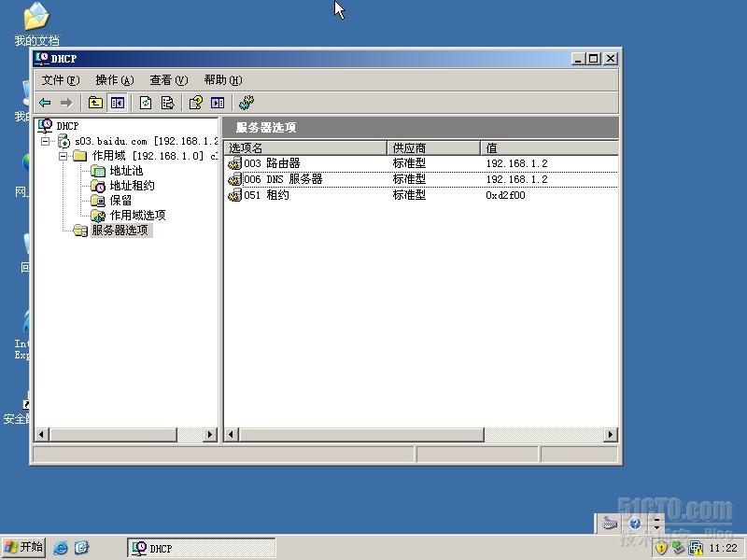Click the icon of option 006 DNS 服务器
The width and height of the screenshot is (747, 560).
(235, 179)
